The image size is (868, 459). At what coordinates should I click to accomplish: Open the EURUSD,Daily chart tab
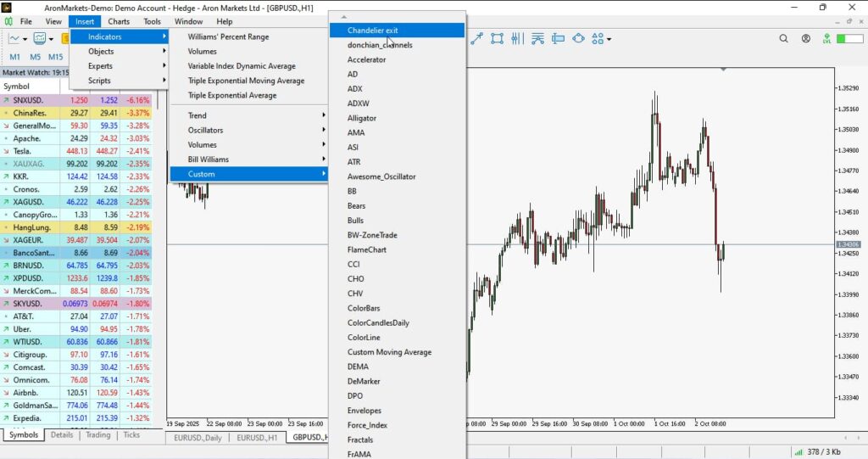pyautogui.click(x=198, y=437)
